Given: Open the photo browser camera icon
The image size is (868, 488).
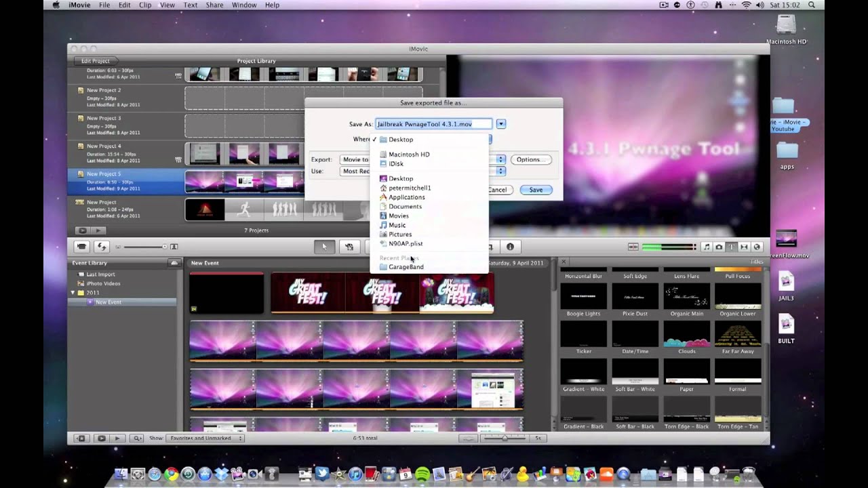Looking at the screenshot, I should (719, 247).
